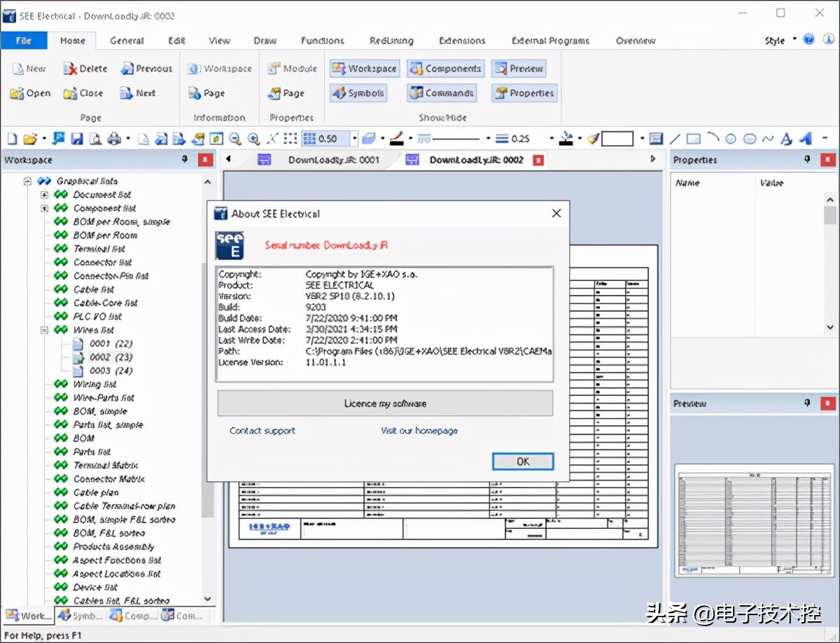Screen dimensions: 840x643
Task: Expand the Document list tree node
Action: pyautogui.click(x=44, y=195)
